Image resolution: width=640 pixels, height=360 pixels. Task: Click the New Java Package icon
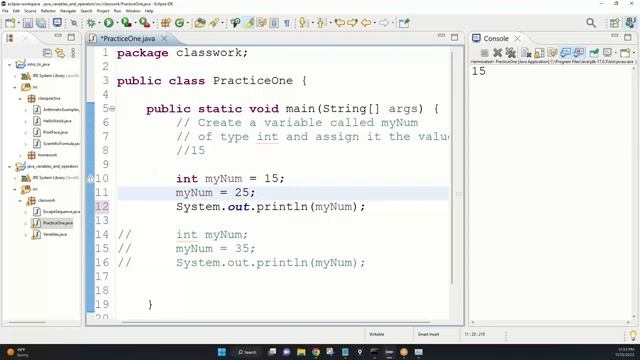pyautogui.click(x=165, y=23)
